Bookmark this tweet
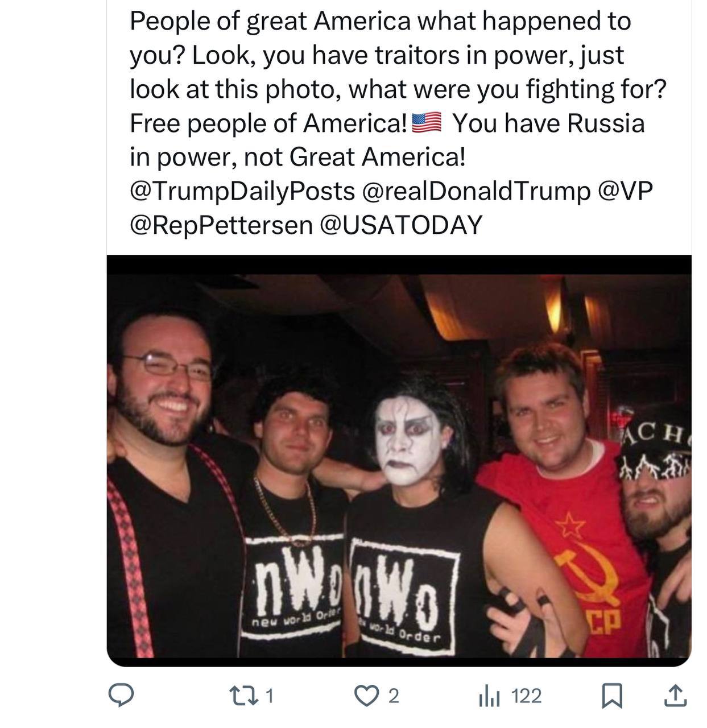The width and height of the screenshot is (707, 728). (x=611, y=696)
